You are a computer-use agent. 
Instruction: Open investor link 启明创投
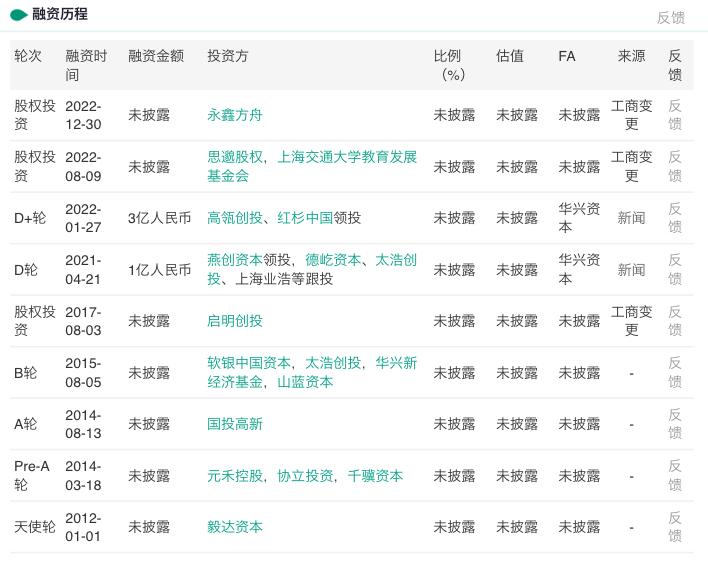235,321
